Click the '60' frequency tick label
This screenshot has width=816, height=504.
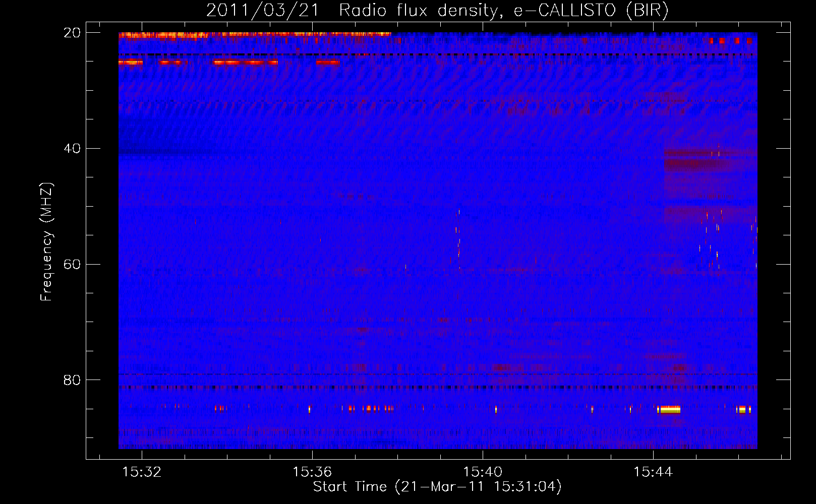click(x=72, y=265)
